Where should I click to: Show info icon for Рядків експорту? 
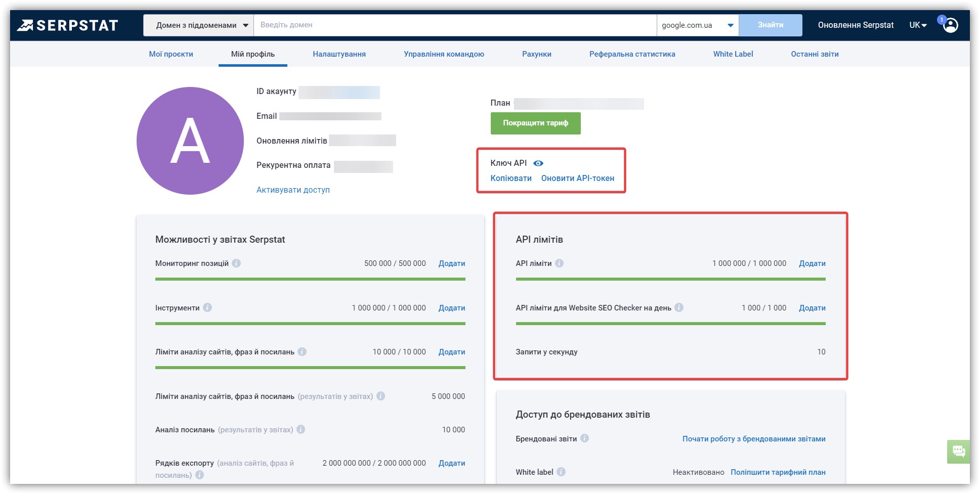199,475
